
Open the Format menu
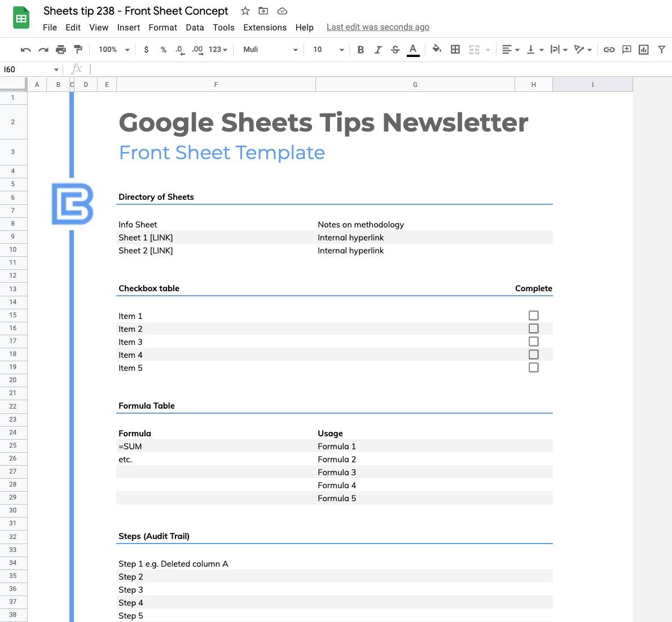coord(163,28)
